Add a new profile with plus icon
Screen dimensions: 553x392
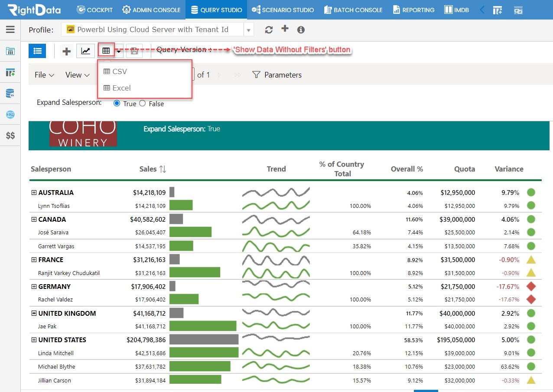285,29
